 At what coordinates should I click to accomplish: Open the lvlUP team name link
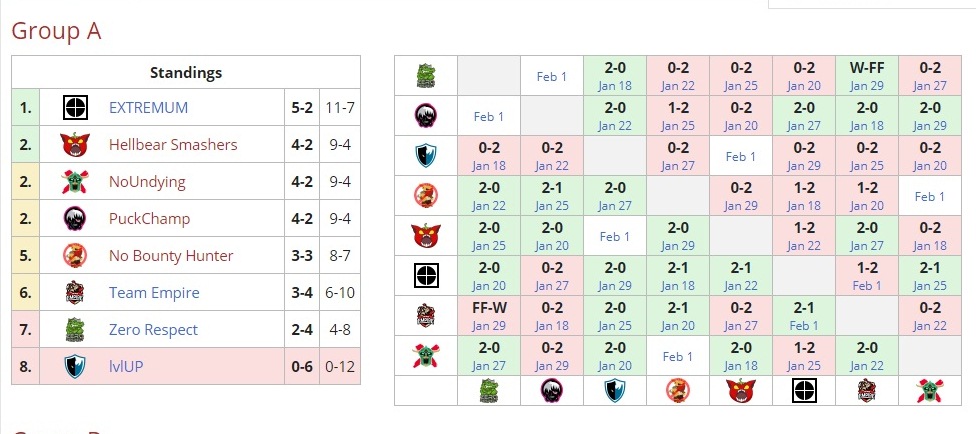126,366
